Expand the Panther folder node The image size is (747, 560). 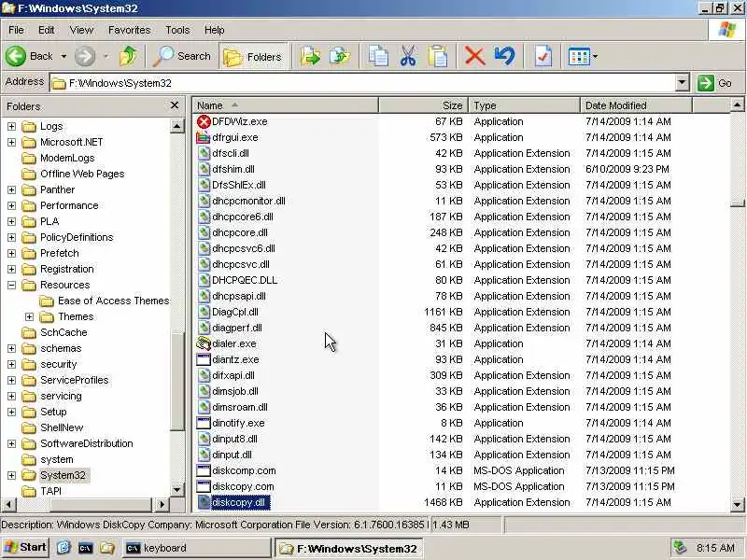[x=11, y=189]
